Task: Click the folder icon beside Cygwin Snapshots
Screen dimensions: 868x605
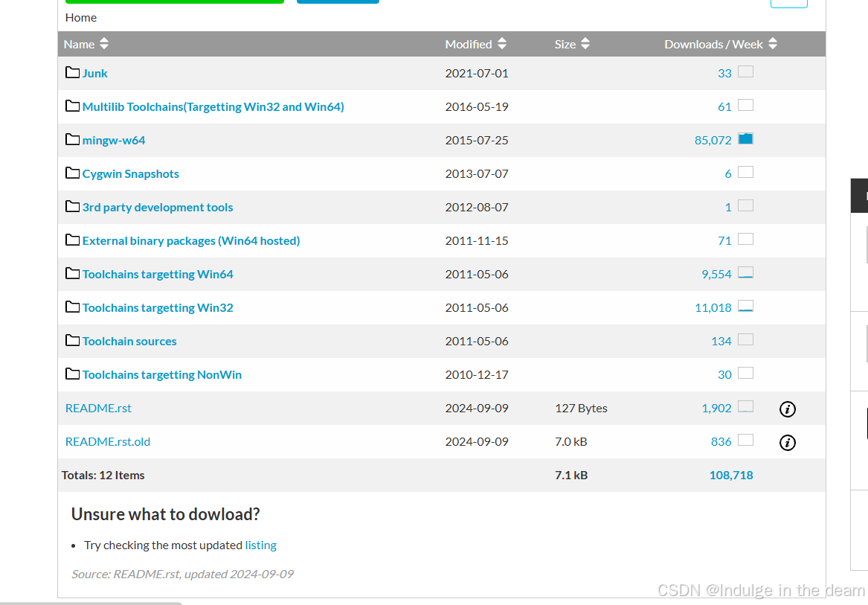Action: [72, 173]
